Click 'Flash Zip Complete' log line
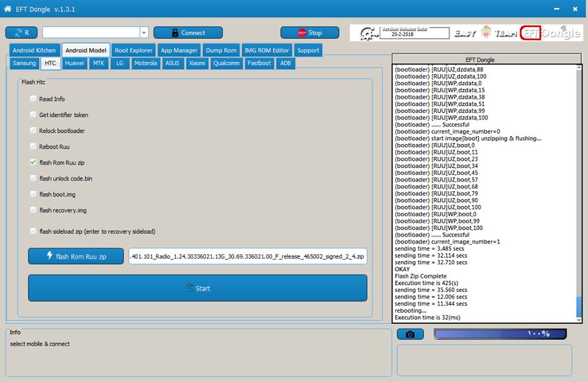This screenshot has width=588, height=382. click(420, 276)
